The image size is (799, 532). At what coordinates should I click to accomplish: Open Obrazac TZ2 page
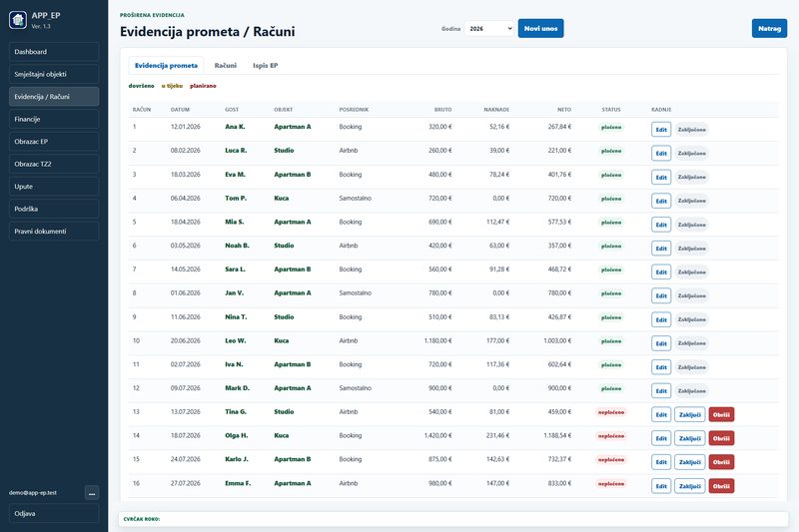click(54, 164)
